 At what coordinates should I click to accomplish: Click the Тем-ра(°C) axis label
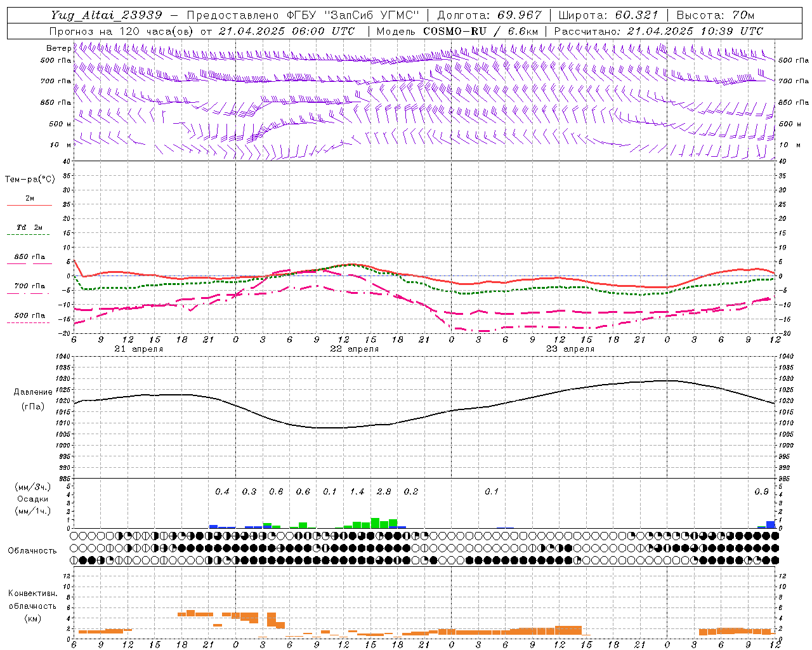30,180
